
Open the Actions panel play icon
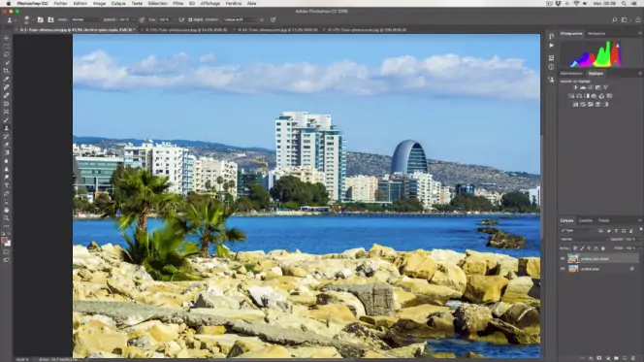pos(551,46)
